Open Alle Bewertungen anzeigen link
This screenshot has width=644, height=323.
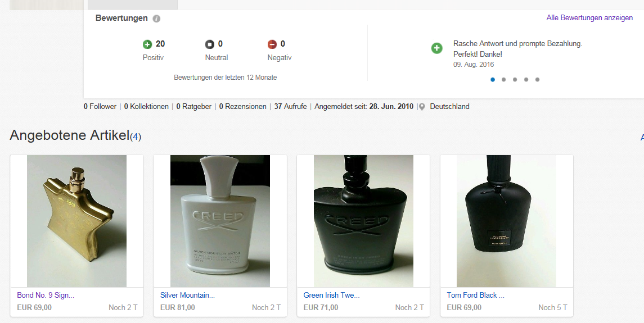coord(589,17)
